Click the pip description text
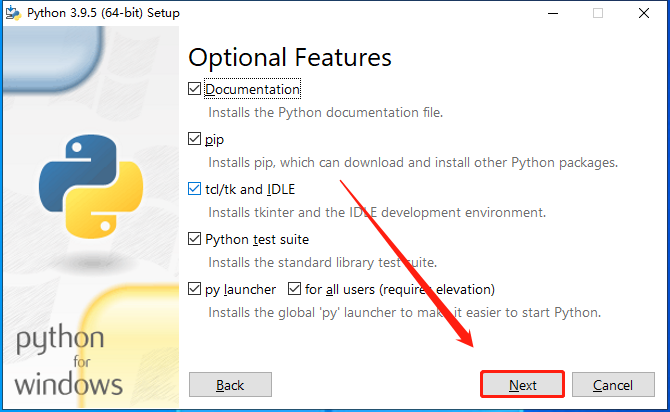Viewport: 670px width, 412px height. click(x=413, y=163)
